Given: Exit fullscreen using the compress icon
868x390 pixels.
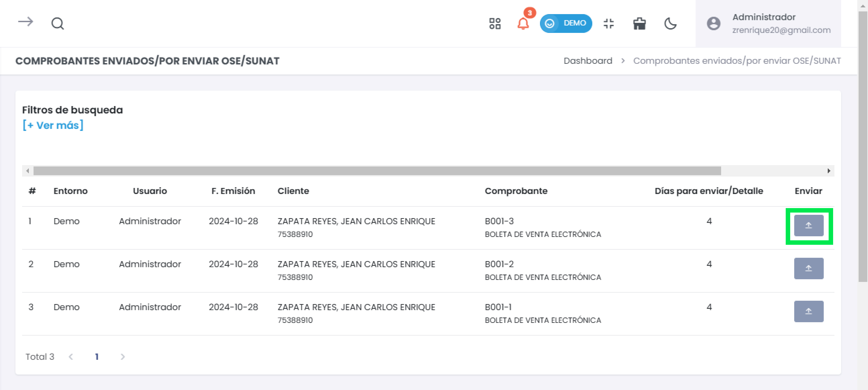Looking at the screenshot, I should pyautogui.click(x=609, y=23).
